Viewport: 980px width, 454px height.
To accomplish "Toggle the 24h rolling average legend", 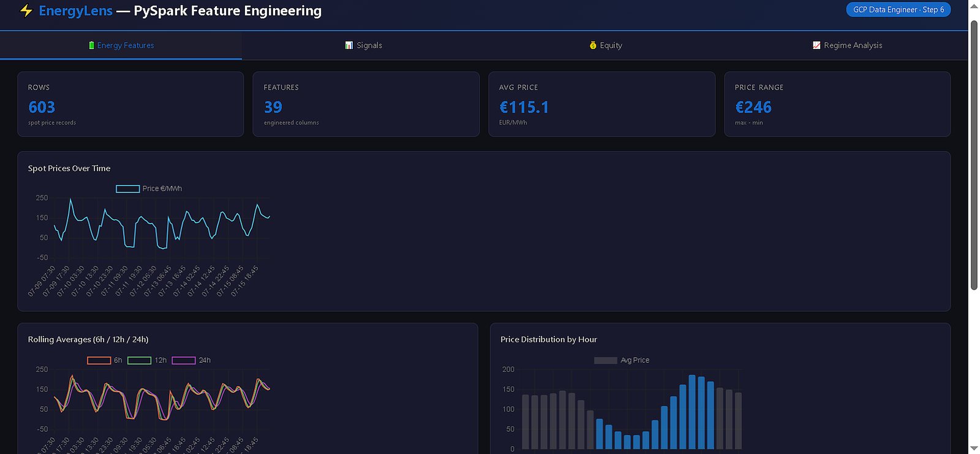I will [x=191, y=360].
